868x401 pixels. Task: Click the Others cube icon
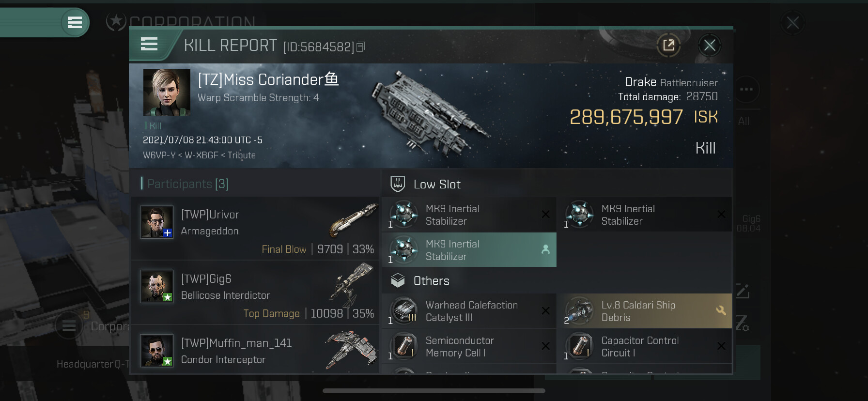(398, 281)
